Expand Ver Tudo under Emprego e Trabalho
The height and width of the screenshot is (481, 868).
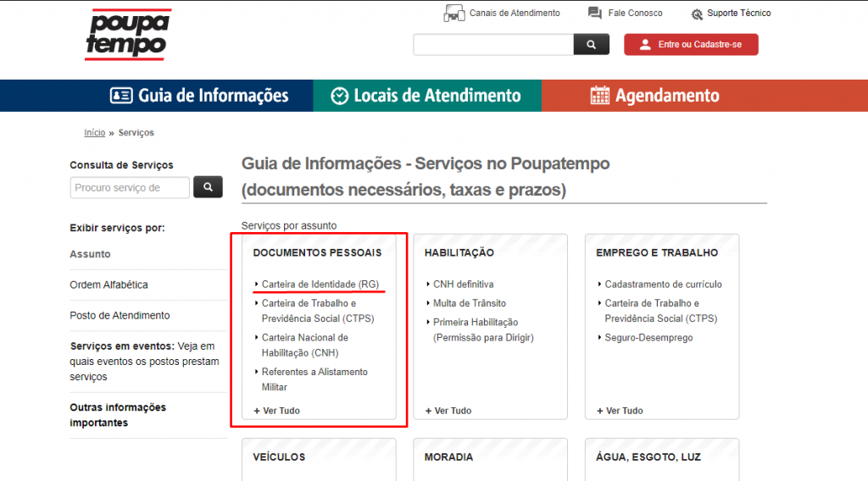pyautogui.click(x=620, y=411)
